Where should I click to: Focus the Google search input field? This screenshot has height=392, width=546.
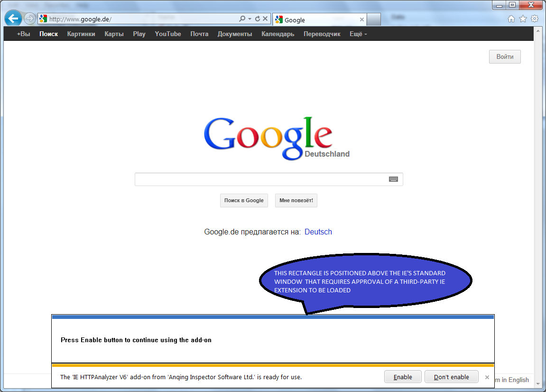coord(268,179)
